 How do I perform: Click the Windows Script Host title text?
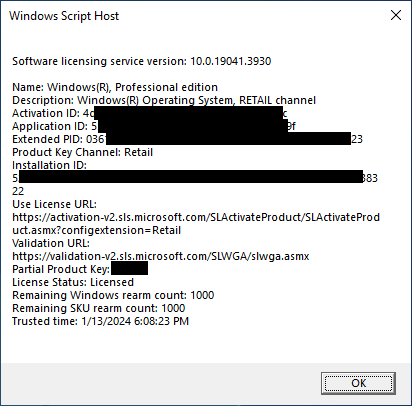click(x=64, y=16)
